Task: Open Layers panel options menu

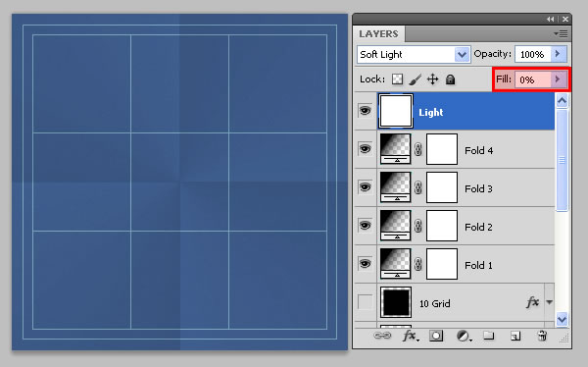Action: point(561,34)
